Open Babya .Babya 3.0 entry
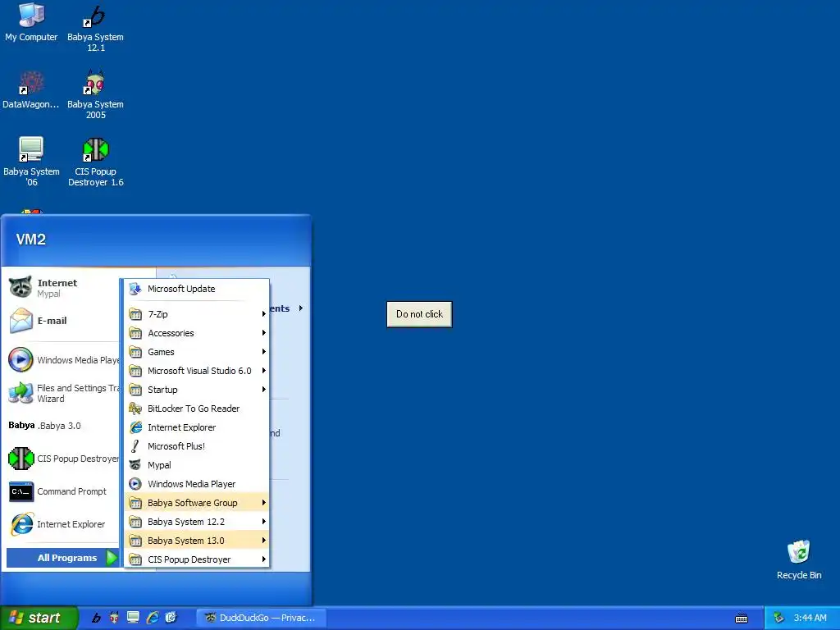The width and height of the screenshot is (840, 630). [x=62, y=426]
